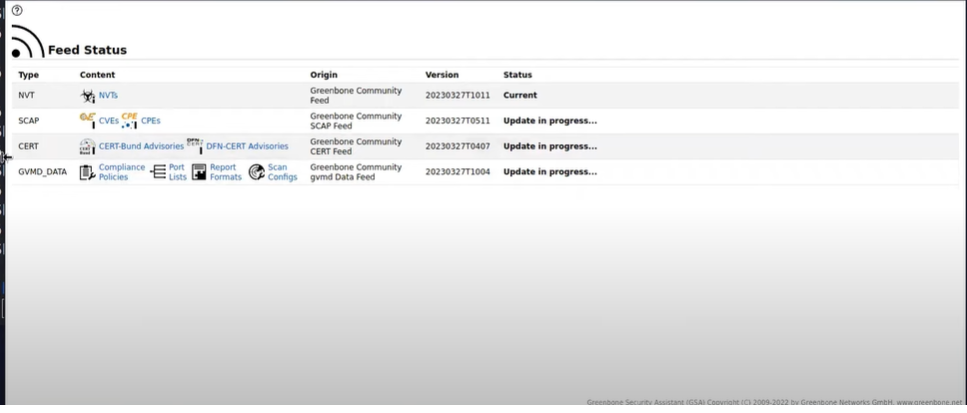Click Update in progress status for CERT
Image resolution: width=967 pixels, height=413 pixels.
coord(550,147)
